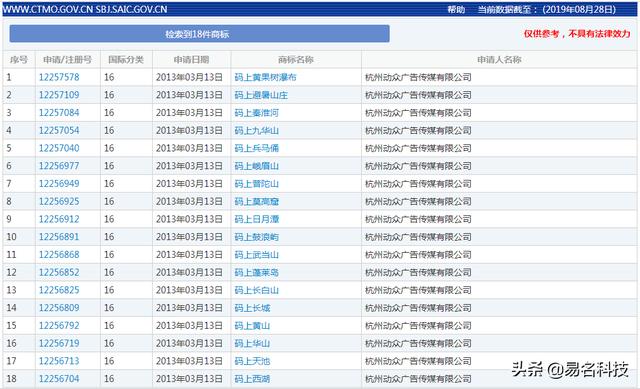Image resolution: width=640 pixels, height=389 pixels.
Task: Click trademark name 码上日月潭
Action: coord(256,219)
